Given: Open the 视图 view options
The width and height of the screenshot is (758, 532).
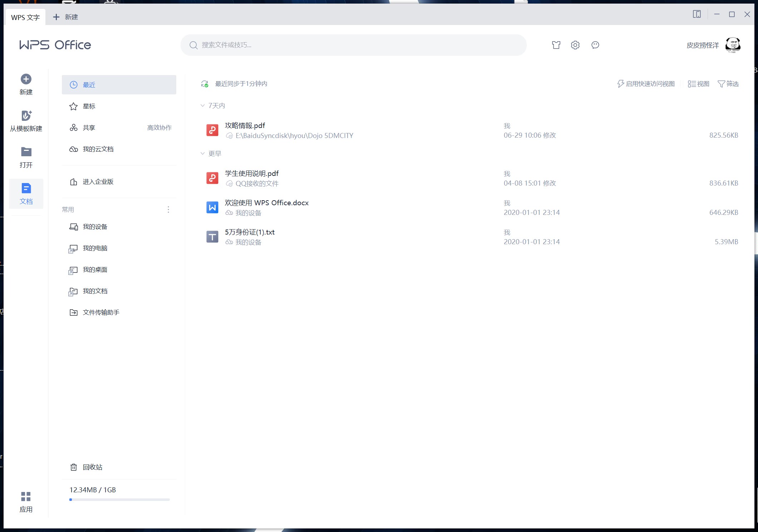Looking at the screenshot, I should pos(698,84).
